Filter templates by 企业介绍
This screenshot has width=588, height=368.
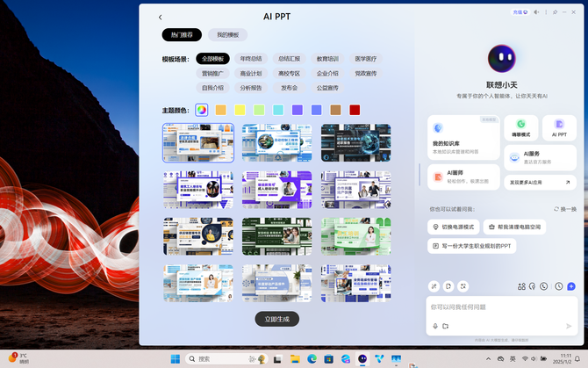pos(327,73)
